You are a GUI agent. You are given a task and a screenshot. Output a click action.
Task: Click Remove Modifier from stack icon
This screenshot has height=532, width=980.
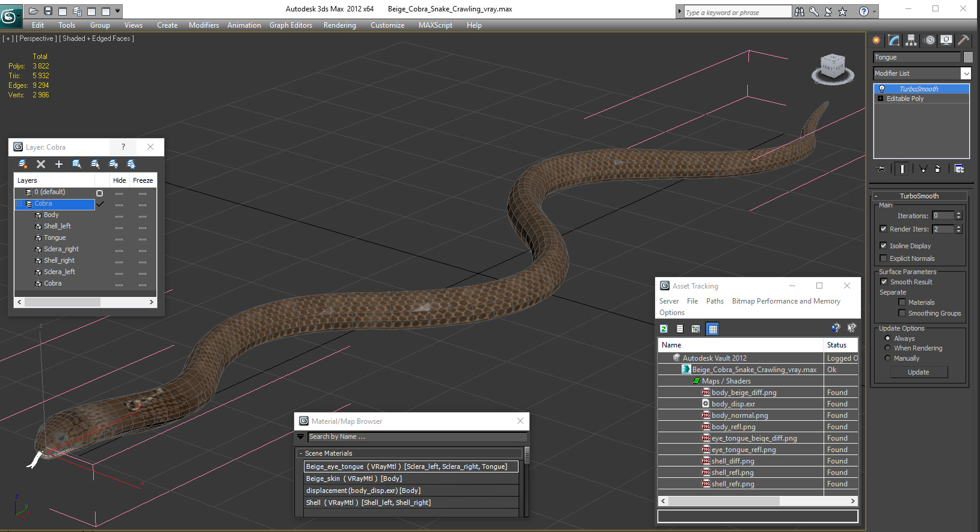coord(938,169)
